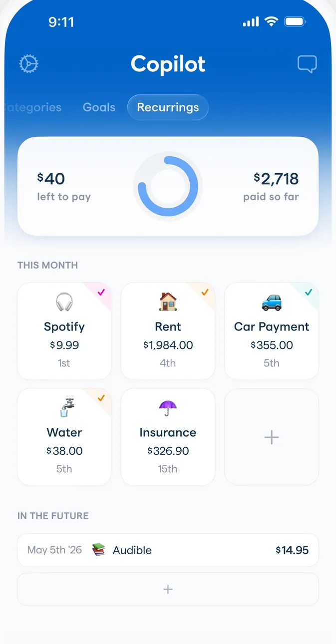
Task: Switch to the Goals tab
Action: [x=99, y=107]
